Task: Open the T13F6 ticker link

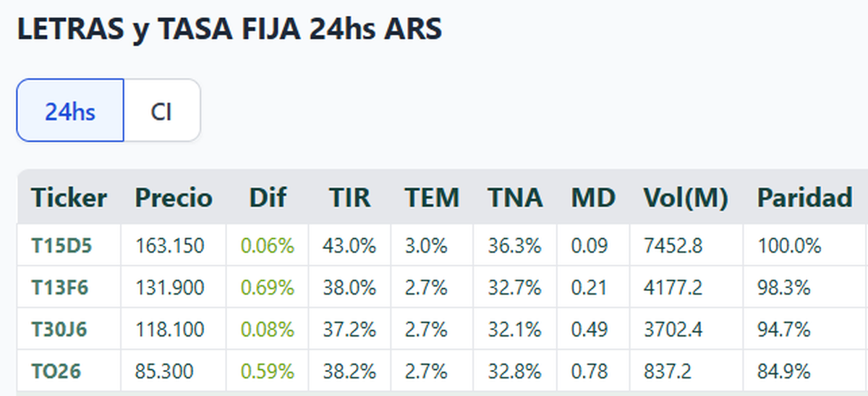Action: point(60,288)
